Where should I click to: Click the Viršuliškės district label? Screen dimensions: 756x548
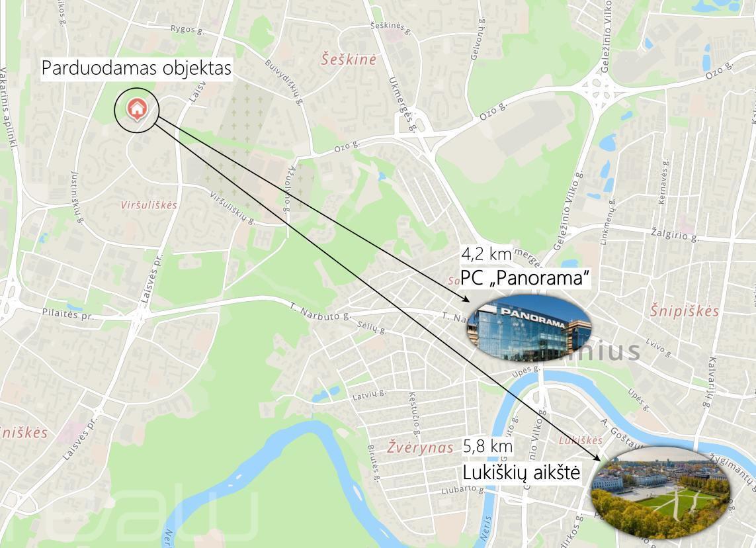point(149,205)
